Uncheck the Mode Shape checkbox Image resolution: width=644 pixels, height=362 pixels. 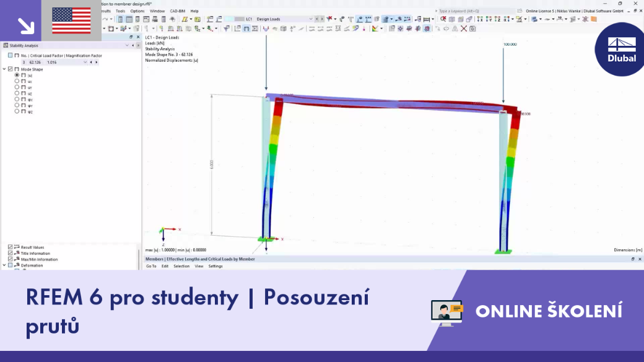pos(11,69)
